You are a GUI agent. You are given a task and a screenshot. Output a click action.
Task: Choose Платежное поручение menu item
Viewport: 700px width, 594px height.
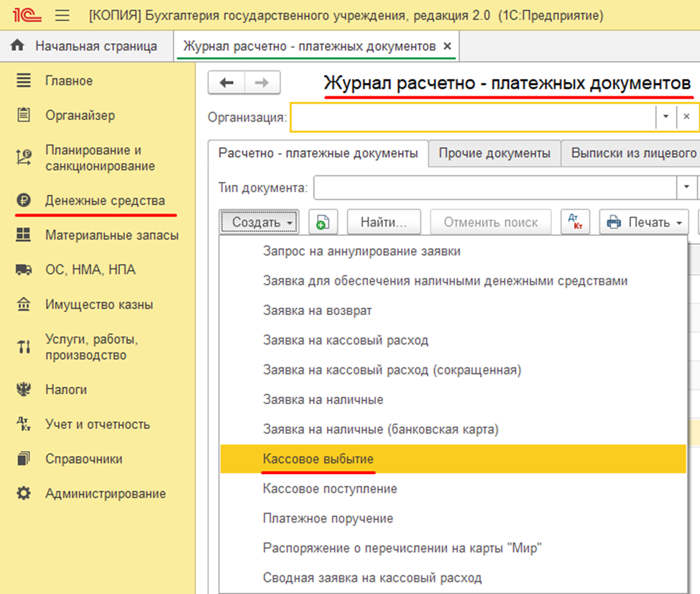click(x=453, y=518)
